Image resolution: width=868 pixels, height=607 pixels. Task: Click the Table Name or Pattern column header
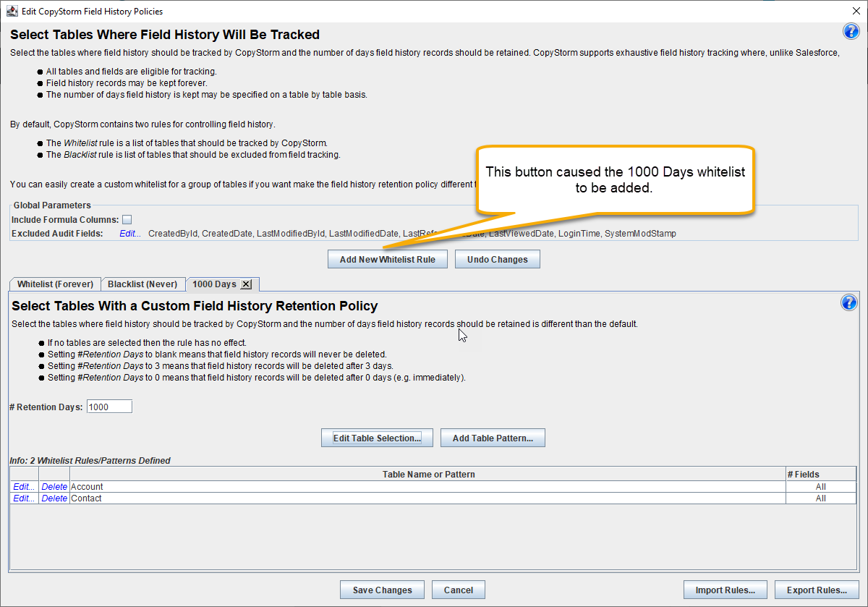(x=428, y=474)
